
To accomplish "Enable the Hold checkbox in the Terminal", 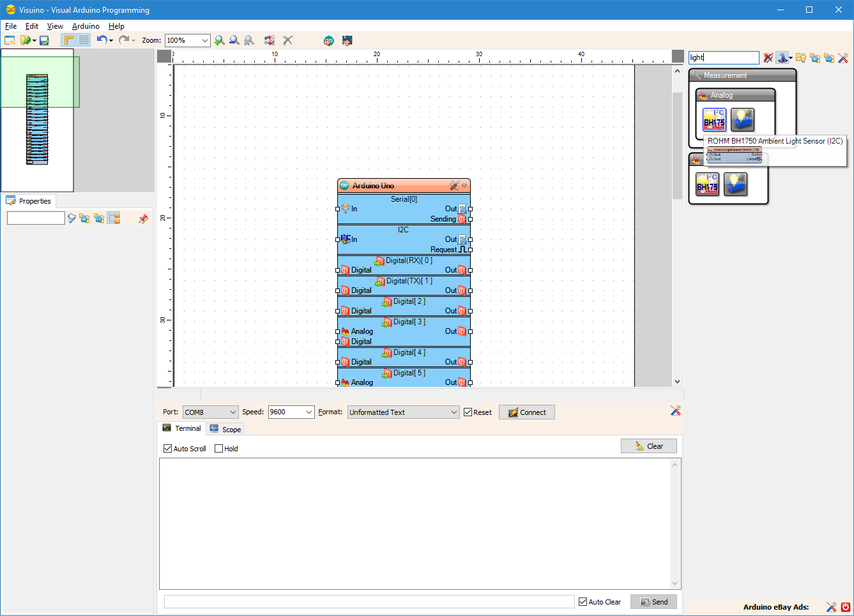I will coord(218,448).
